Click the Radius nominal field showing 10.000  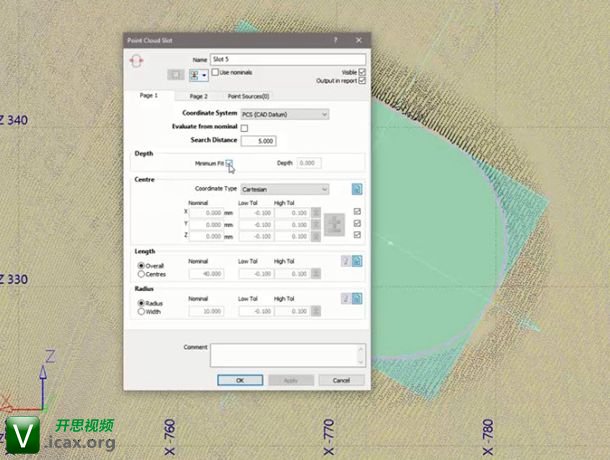pyautogui.click(x=206, y=311)
